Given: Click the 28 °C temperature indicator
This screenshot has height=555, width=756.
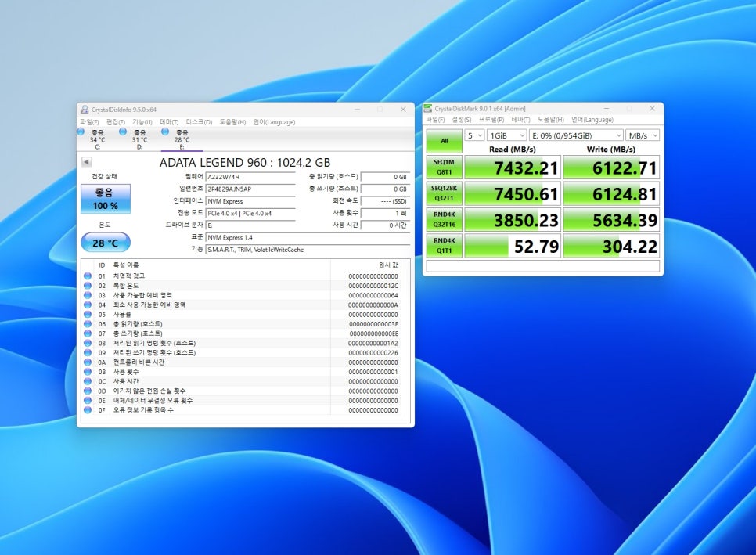Looking at the screenshot, I should click(x=106, y=243).
